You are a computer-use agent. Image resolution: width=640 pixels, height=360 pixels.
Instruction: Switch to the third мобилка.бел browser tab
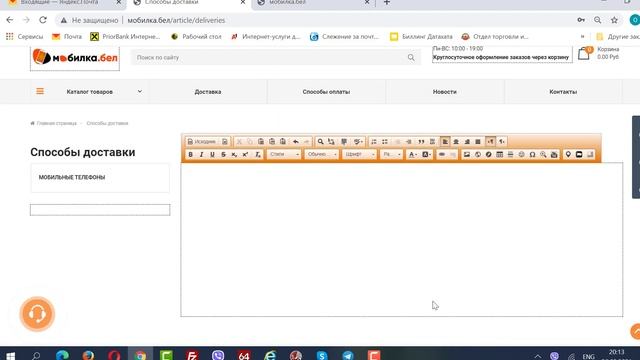(x=312, y=2)
